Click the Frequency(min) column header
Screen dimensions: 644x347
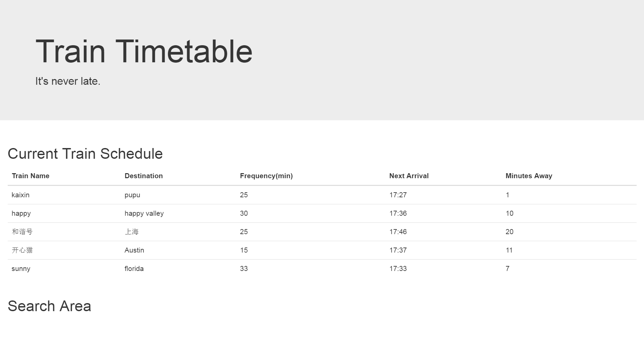point(266,176)
